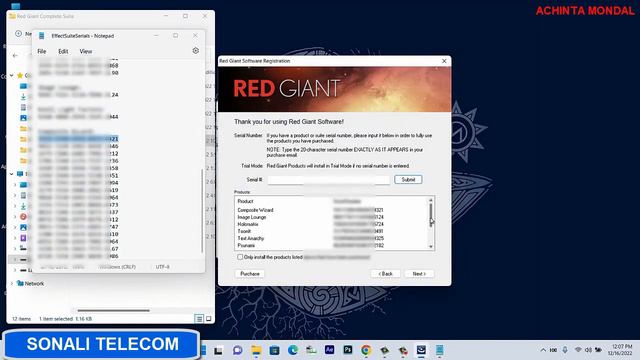Click Desktop icon in Explorer quick access
The height and width of the screenshot is (360, 640).
[23, 86]
